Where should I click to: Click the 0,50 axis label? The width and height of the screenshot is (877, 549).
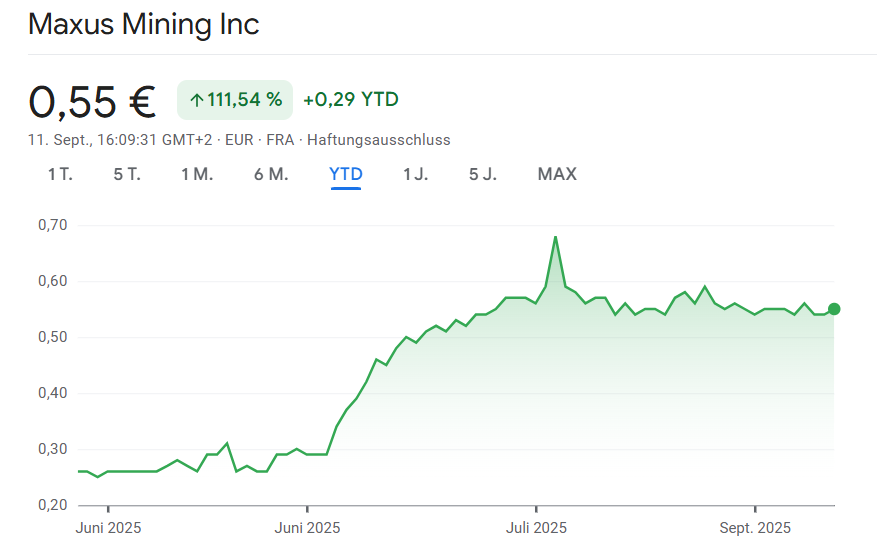pyautogui.click(x=53, y=337)
